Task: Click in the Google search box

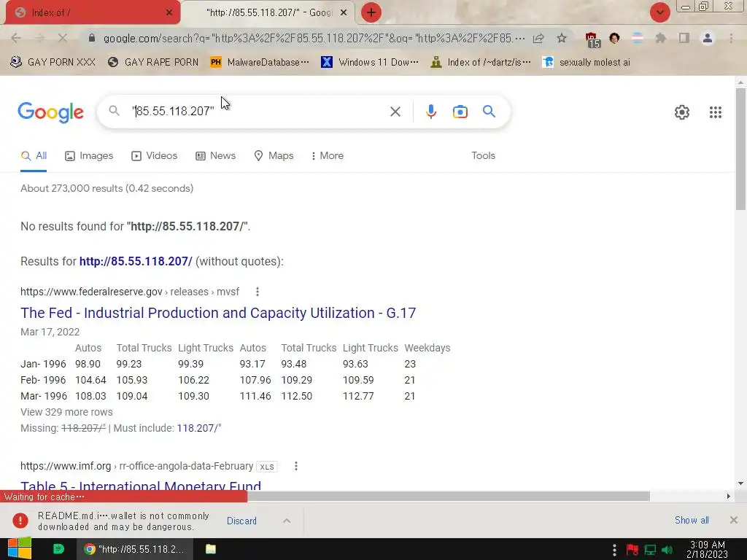Action: 258,112
